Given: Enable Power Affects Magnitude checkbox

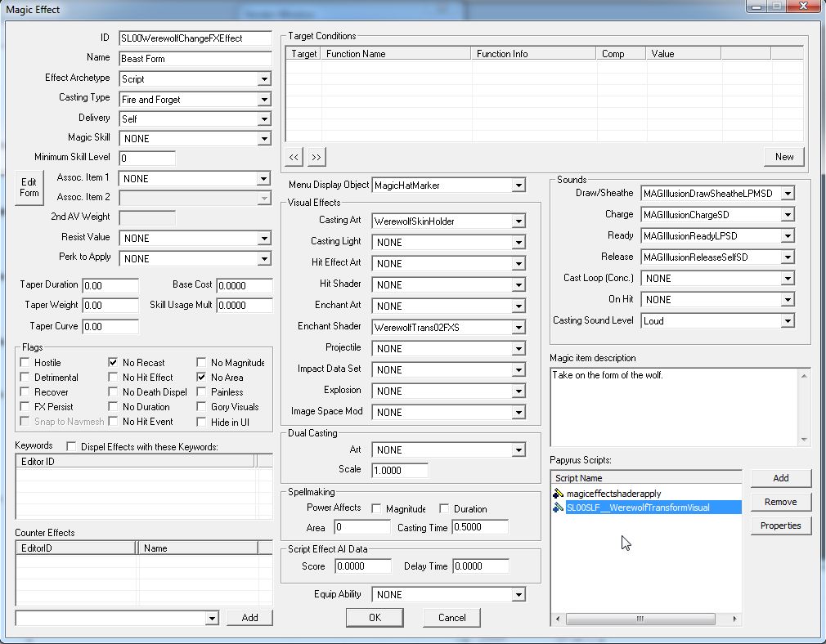Looking at the screenshot, I should pos(376,508).
